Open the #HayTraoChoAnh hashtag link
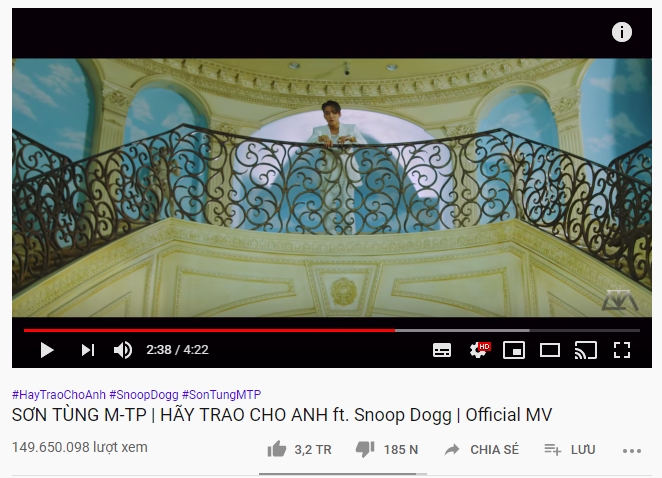Image resolution: width=662 pixels, height=478 pixels. pyautogui.click(x=59, y=394)
